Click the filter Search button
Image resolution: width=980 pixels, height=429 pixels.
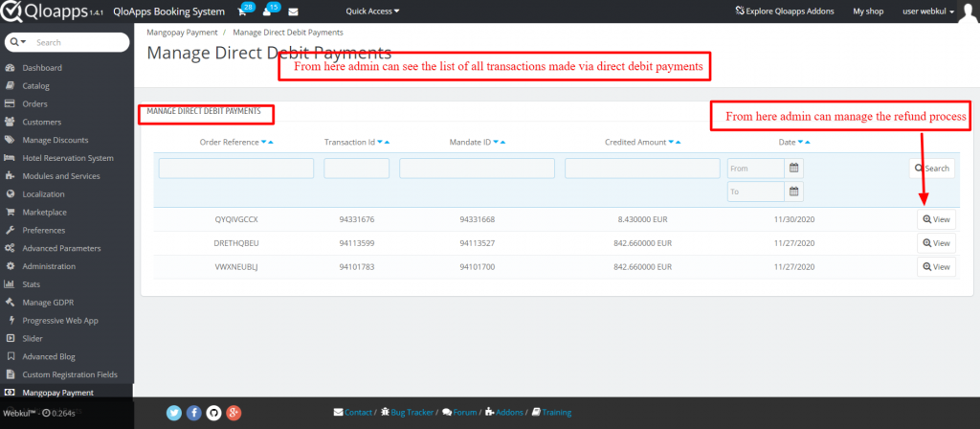932,169
